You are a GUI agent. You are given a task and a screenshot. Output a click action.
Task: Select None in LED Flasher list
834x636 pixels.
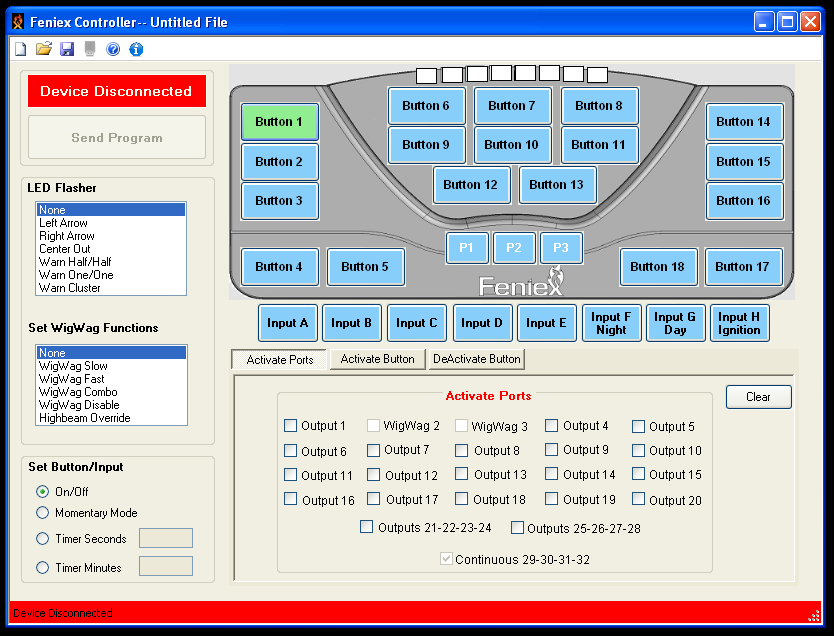coord(111,210)
